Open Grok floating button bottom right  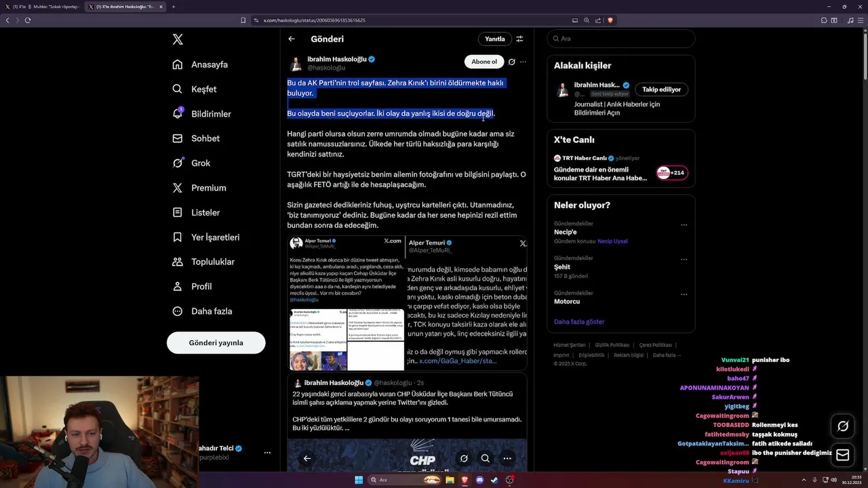[x=843, y=426]
